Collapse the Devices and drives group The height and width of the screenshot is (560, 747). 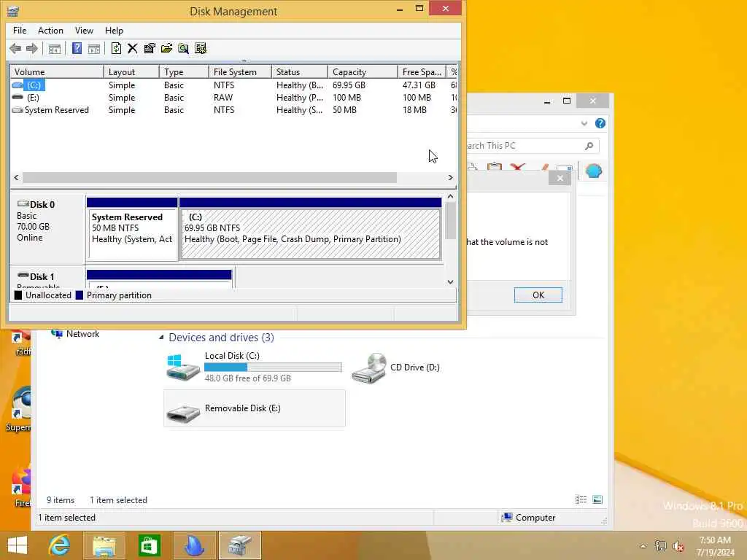(x=161, y=337)
